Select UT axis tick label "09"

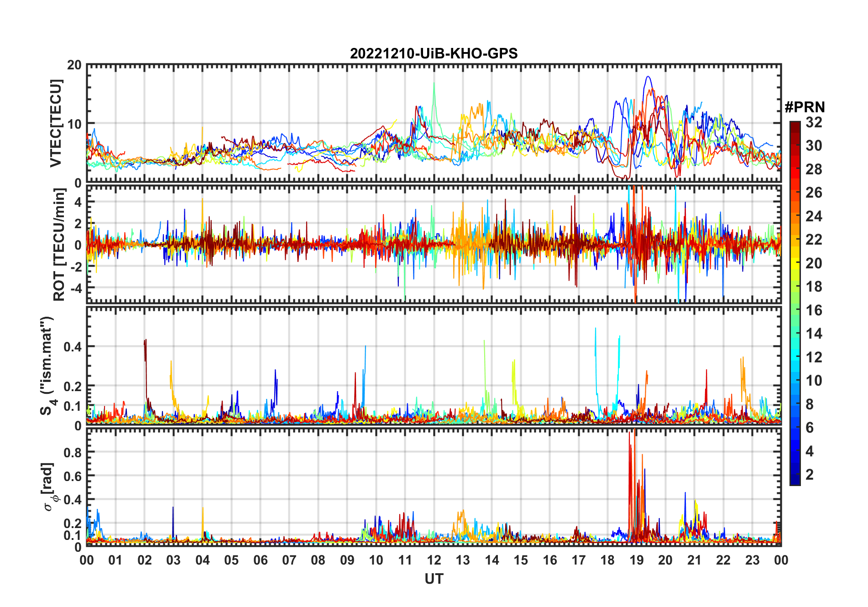point(347,560)
